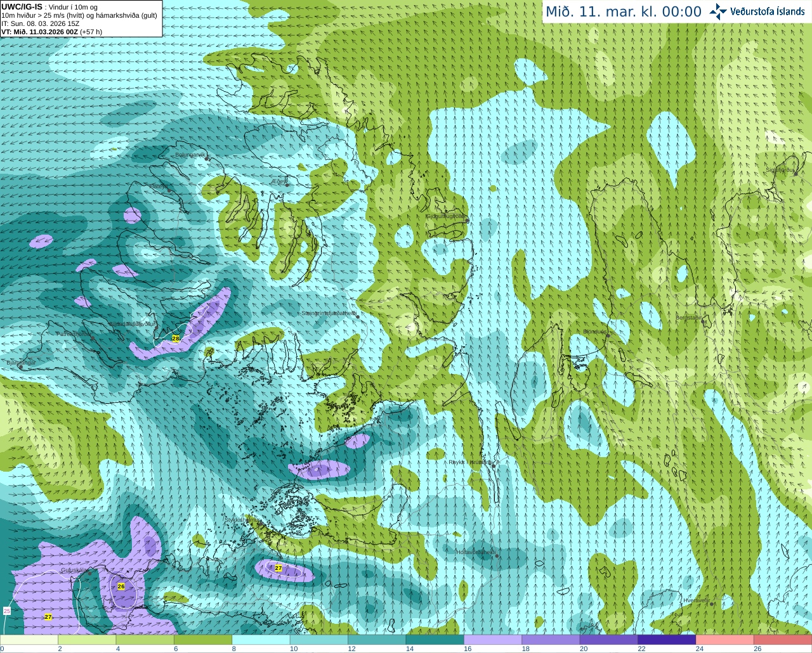
Task: Select the 8–10 m/s pale cyan legend swatch
Action: 261,640
